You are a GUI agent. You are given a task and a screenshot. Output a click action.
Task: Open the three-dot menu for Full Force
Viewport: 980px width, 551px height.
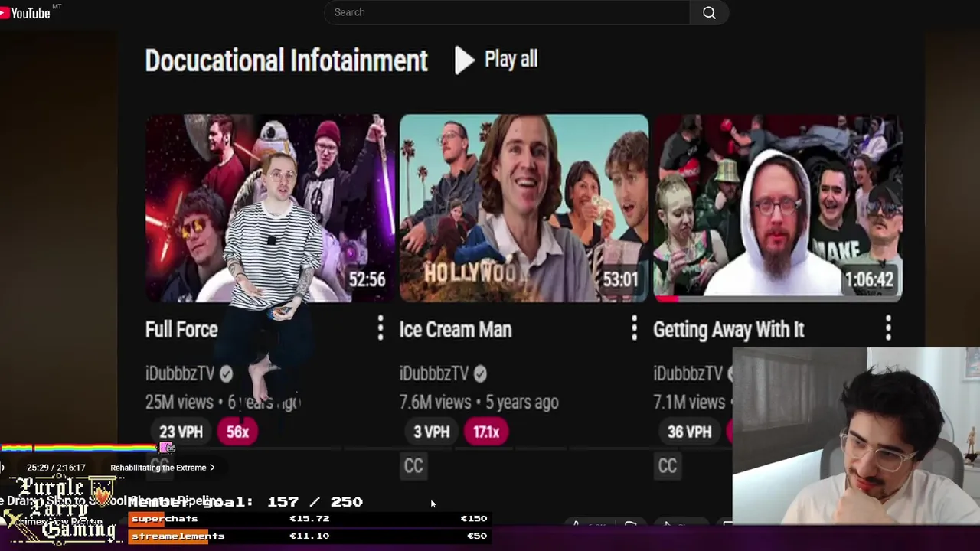point(381,328)
